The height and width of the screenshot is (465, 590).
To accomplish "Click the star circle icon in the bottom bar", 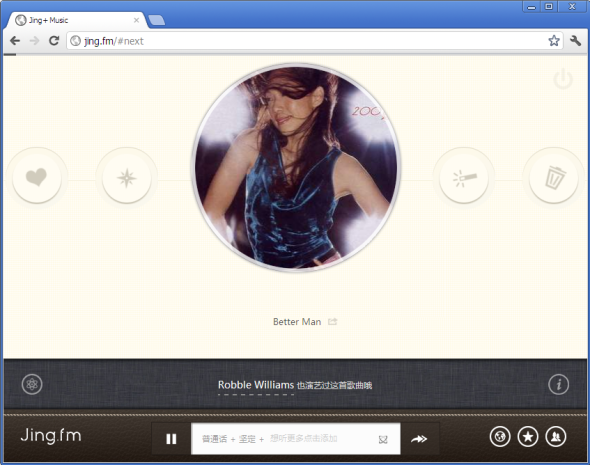I will (528, 437).
